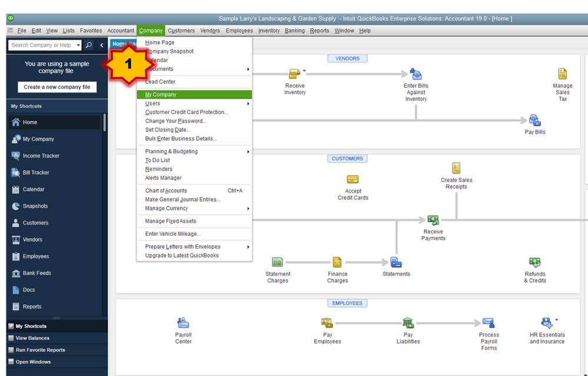This screenshot has width=588, height=376.
Task: Open Receive Inventory icon in Vendors
Action: coord(294,74)
